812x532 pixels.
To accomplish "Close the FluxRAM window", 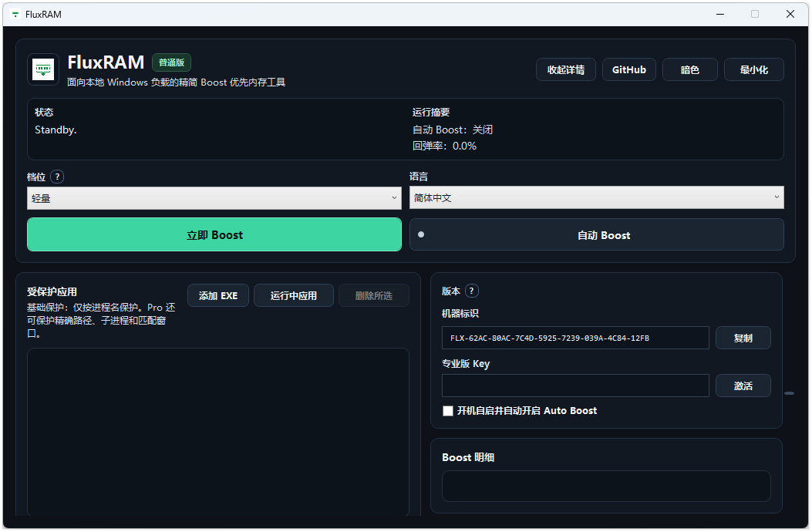I will click(790, 14).
